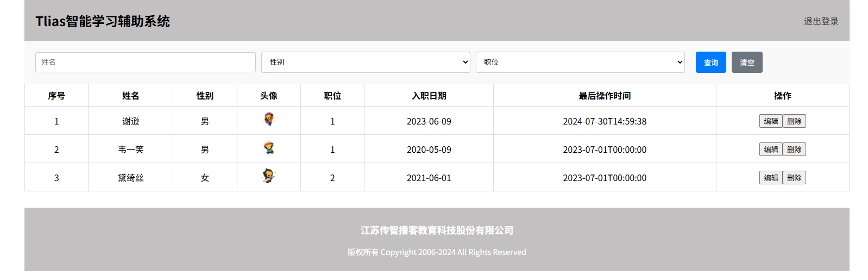Click the avatar image of 黛绮丝
868x280 pixels.
point(269,176)
